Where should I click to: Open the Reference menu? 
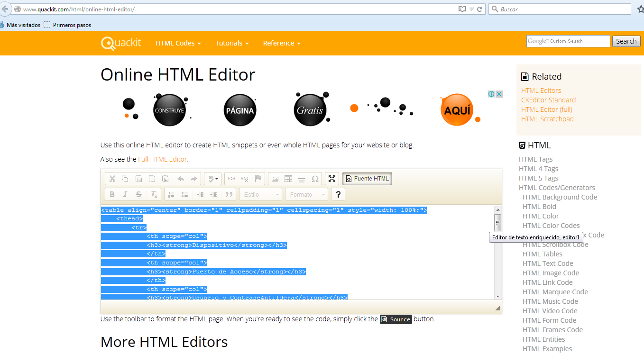click(282, 43)
